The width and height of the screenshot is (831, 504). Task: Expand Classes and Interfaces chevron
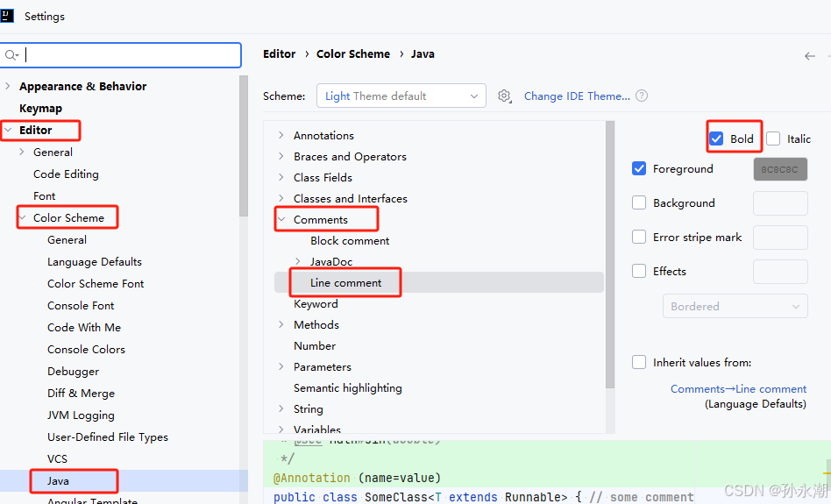tap(281, 198)
